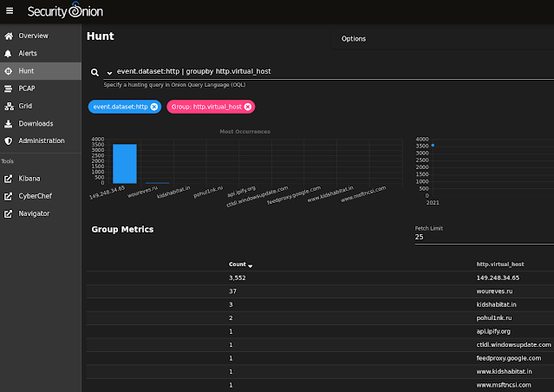Click the Downloads icon
Screen dimensions: 554x392
click(x=8, y=124)
